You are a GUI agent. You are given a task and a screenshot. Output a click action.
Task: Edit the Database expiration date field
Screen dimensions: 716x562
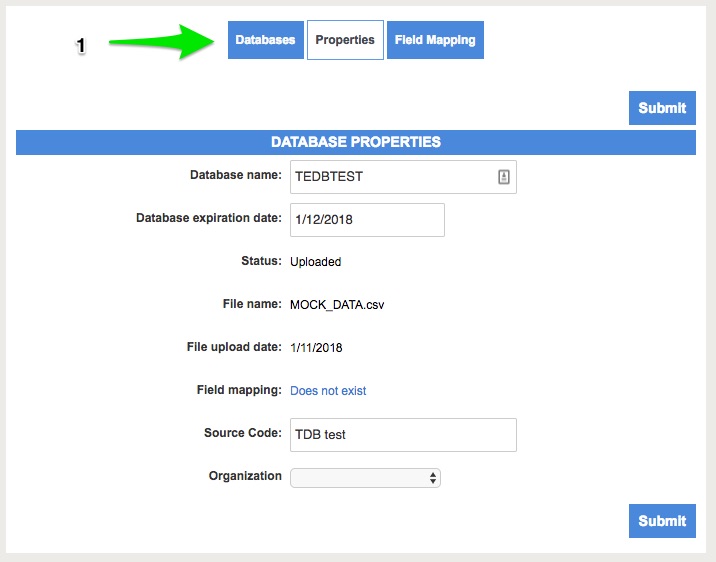pos(367,220)
